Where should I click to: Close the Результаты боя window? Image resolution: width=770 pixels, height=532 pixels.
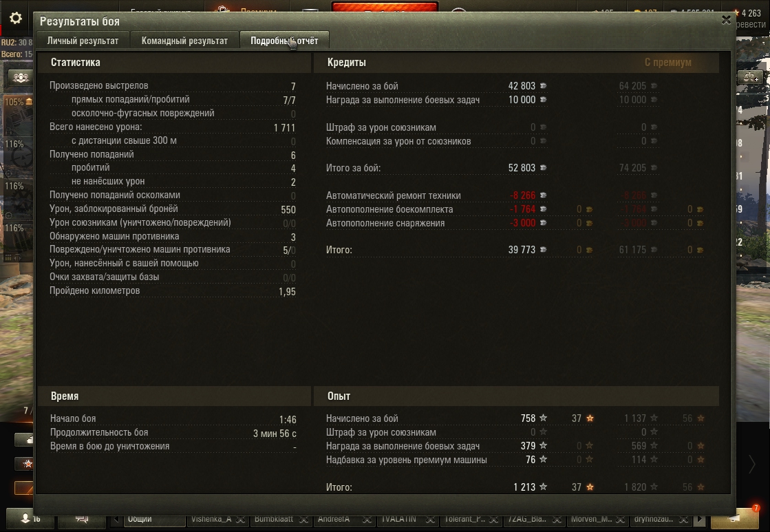point(726,20)
